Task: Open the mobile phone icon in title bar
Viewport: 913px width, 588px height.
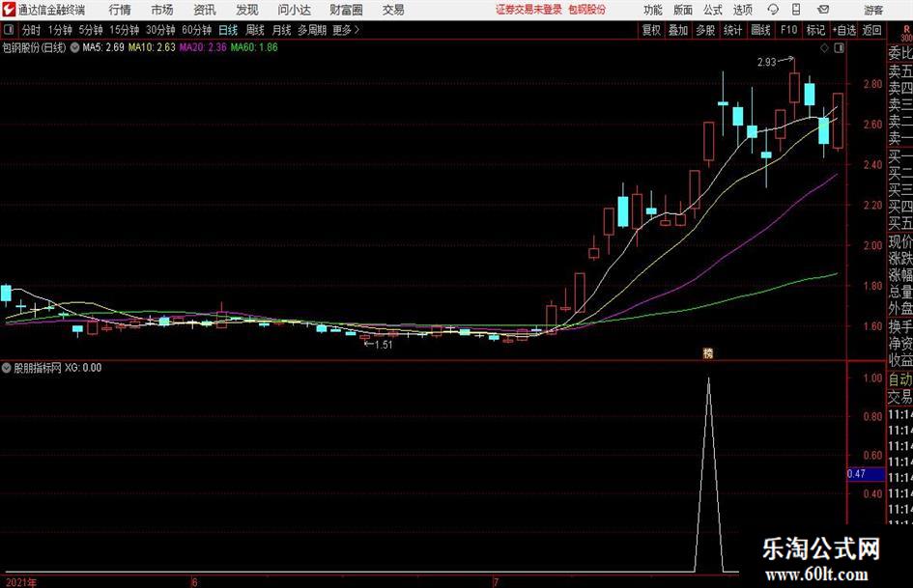Action: tap(796, 10)
